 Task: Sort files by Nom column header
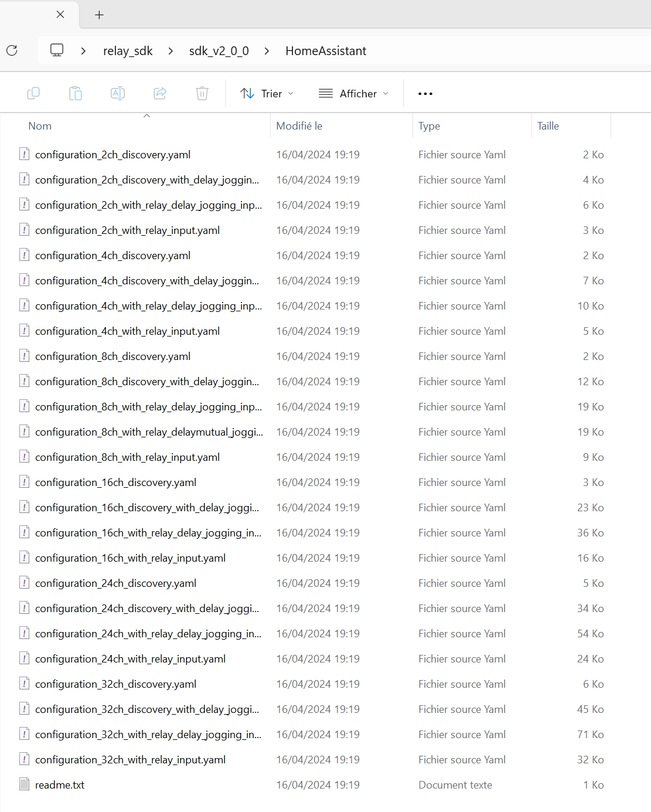(x=40, y=126)
